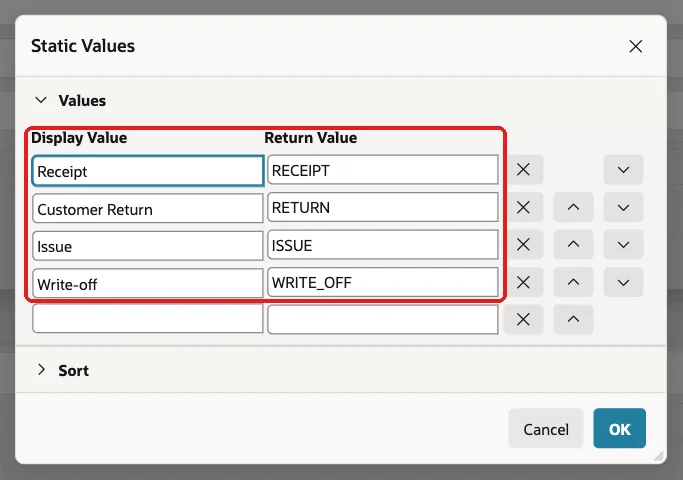
Task: Click the WRITE_OFF return value field
Action: 382,282
